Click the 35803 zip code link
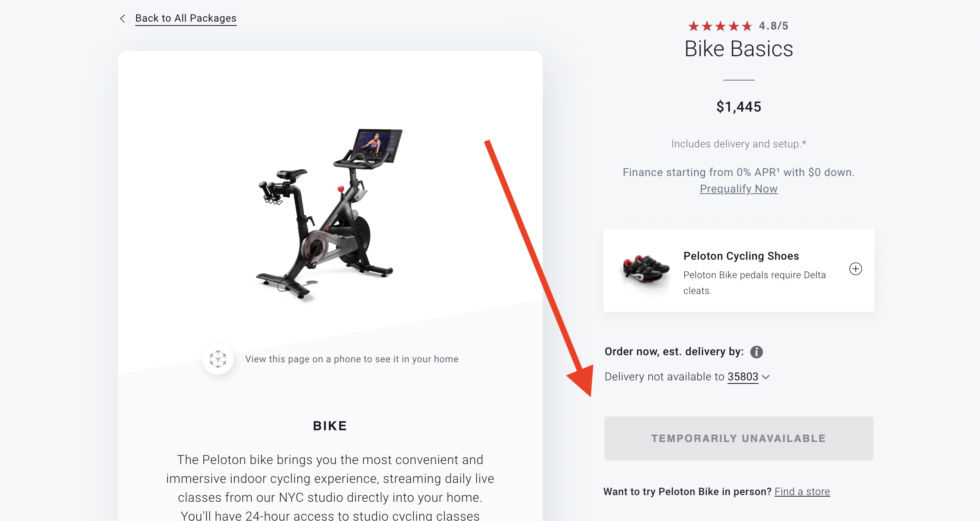The width and height of the screenshot is (980, 521). (x=742, y=377)
